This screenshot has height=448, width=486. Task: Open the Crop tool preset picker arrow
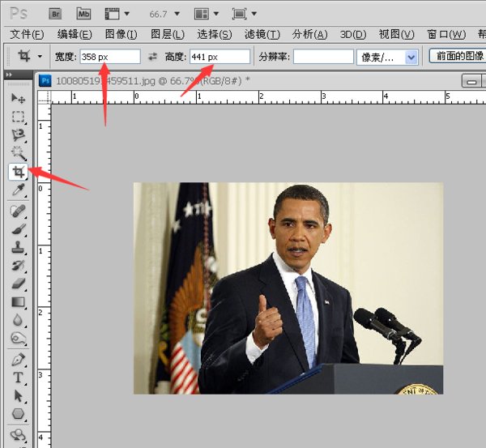pyautogui.click(x=40, y=57)
